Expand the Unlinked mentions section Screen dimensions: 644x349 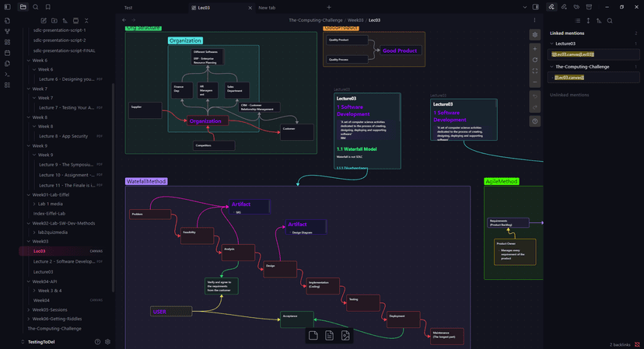pyautogui.click(x=569, y=95)
